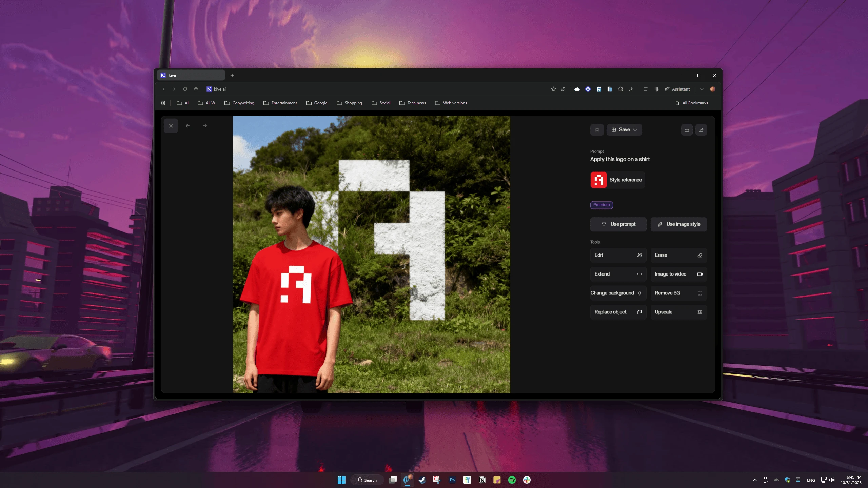Click the Use prompt button
This screenshot has width=868, height=488.
coord(618,224)
